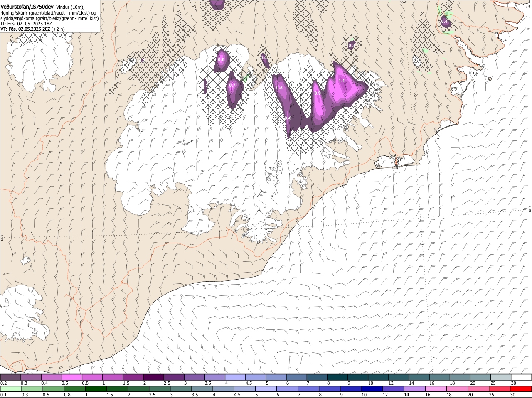Click the 'VT: Fös. 02.05.2025 20Z (+2 h)' line
Screen dimensions: 532x398
pyautogui.click(x=32, y=29)
